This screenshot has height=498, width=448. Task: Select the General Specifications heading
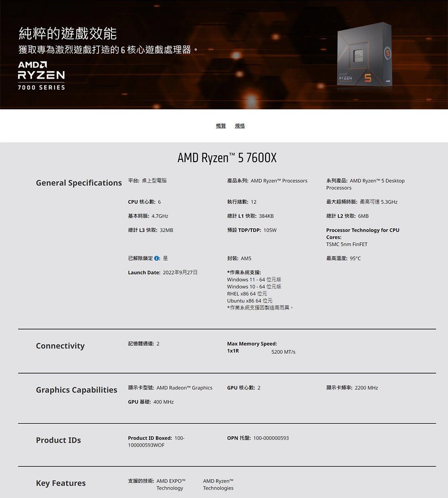click(79, 183)
